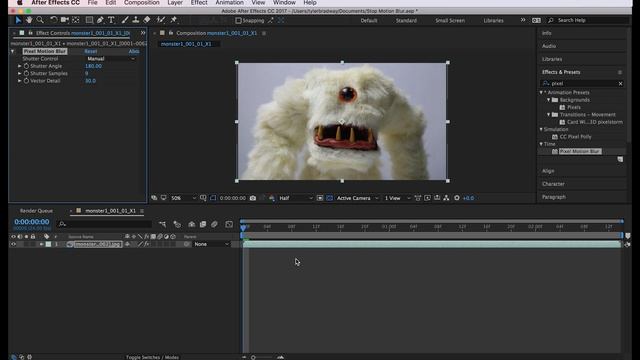This screenshot has width=640, height=360.
Task: Open the Comp Flowchart icon in viewer
Action: tap(446, 198)
